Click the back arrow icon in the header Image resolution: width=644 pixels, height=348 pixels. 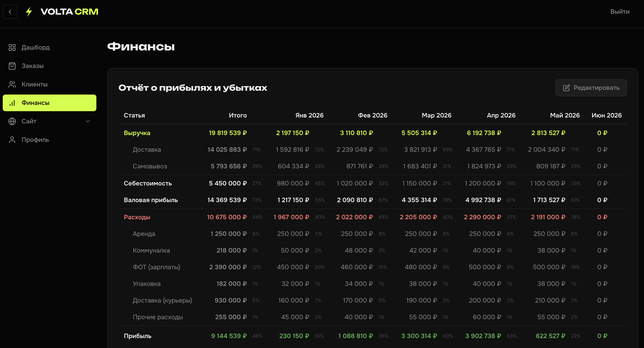(10, 11)
